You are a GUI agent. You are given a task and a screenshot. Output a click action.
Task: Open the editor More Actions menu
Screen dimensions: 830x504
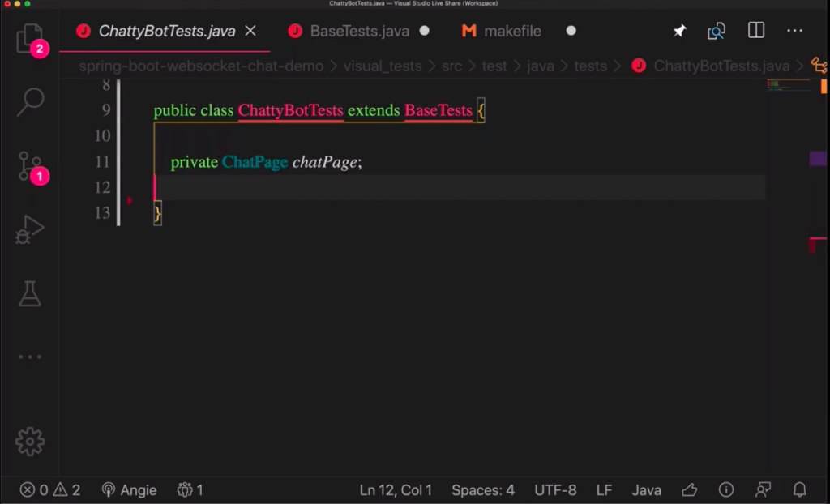(794, 31)
